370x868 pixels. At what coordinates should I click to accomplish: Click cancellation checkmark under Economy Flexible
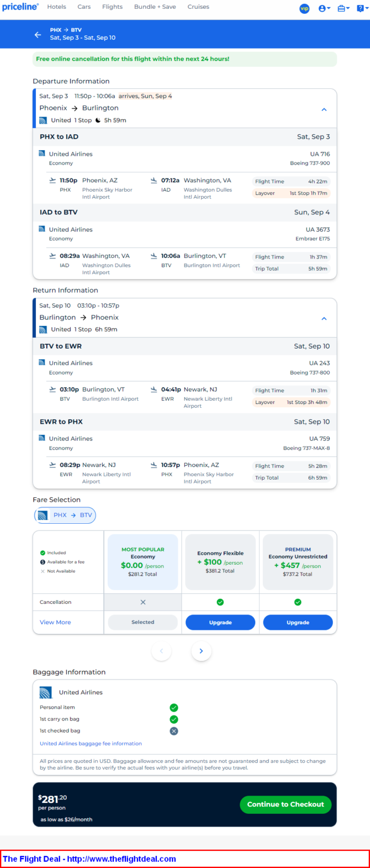coord(220,602)
